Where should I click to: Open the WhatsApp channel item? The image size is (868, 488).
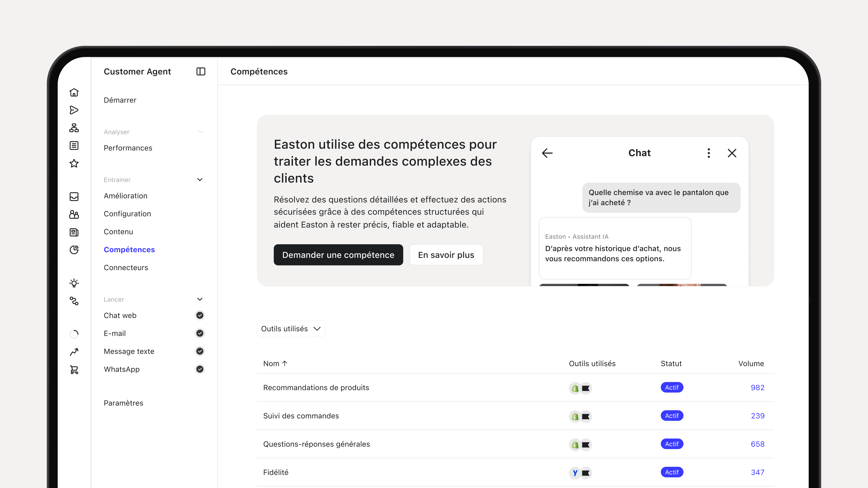click(x=122, y=369)
